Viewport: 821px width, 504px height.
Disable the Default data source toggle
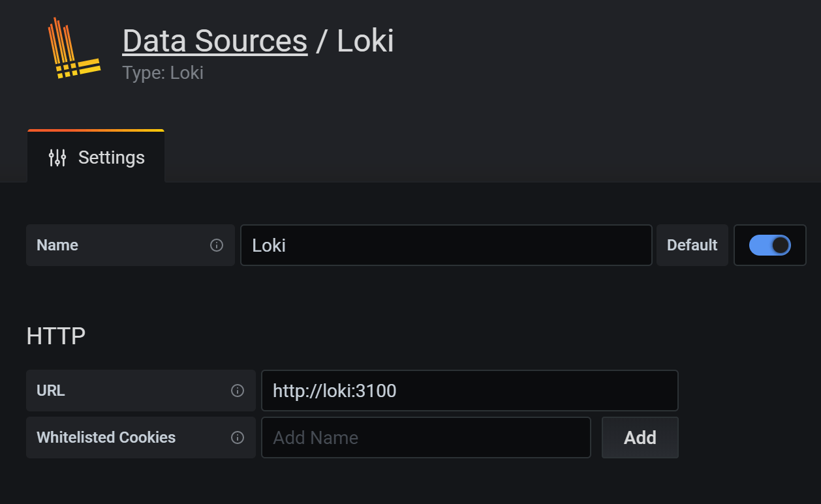770,245
